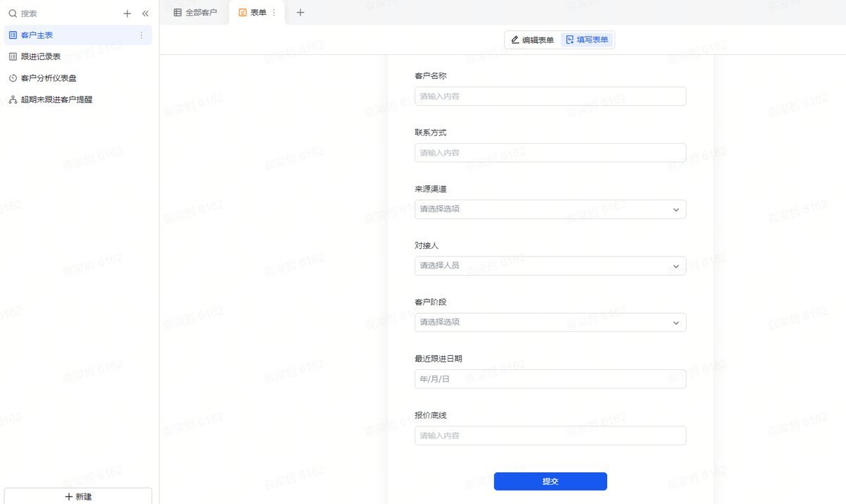This screenshot has width=846, height=504.
Task: Submit the form with 提交 button
Action: click(550, 481)
